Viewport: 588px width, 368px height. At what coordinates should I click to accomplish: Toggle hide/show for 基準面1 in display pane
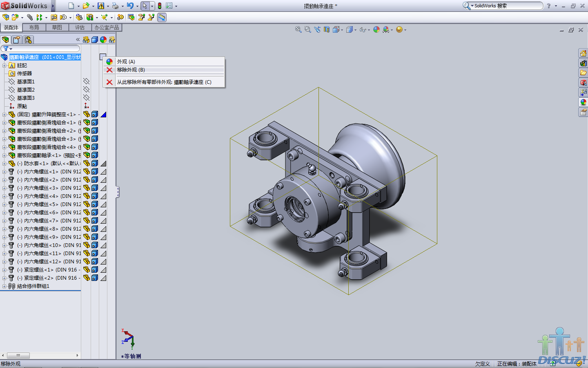[x=86, y=81]
